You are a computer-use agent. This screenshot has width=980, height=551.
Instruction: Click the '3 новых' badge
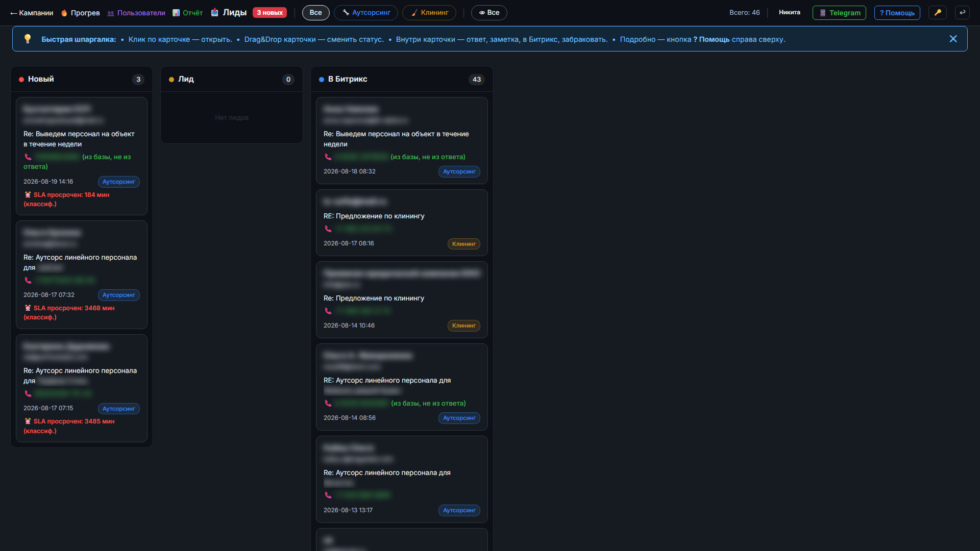point(269,13)
